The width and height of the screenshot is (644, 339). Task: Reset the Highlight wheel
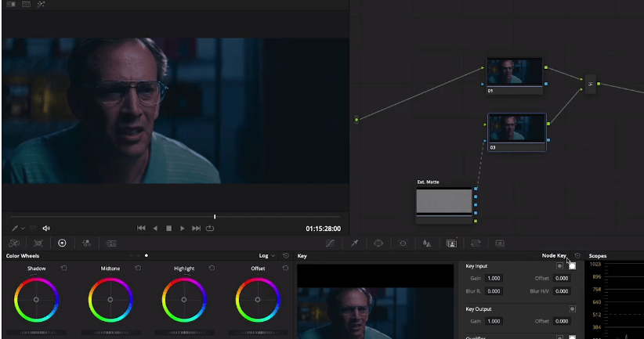(212, 268)
